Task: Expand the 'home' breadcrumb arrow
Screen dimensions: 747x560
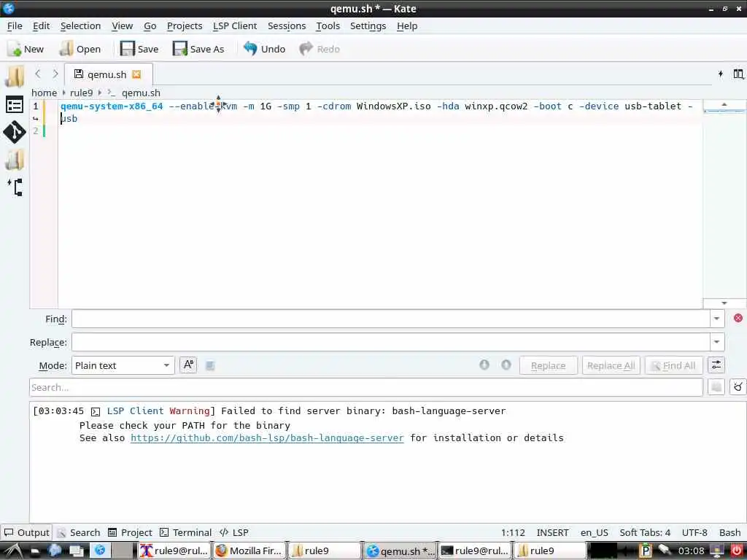Action: point(64,93)
